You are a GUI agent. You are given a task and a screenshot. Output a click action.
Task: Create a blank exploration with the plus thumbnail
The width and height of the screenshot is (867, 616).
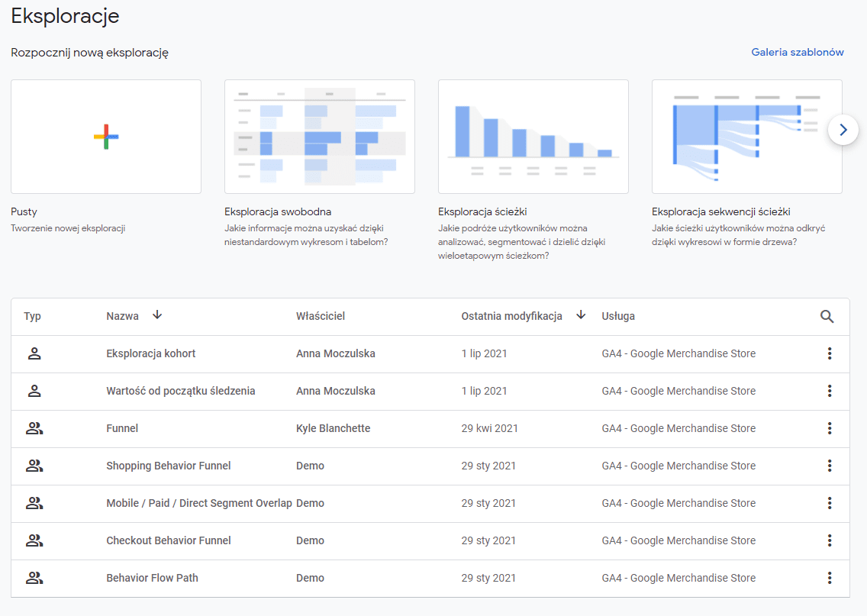tap(106, 137)
